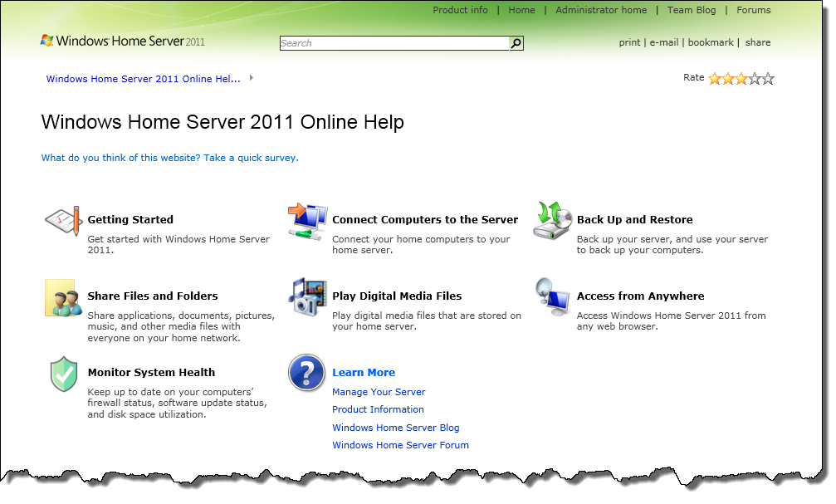This screenshot has width=836, height=504.
Task: Click the print link
Action: [x=629, y=42]
